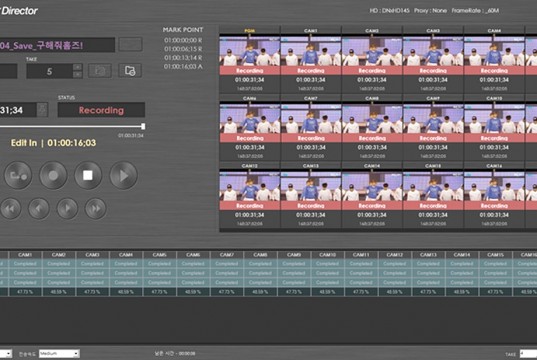Click the CAM8 column header in transfer table
The width and height of the screenshot is (537, 360).
click(260, 255)
